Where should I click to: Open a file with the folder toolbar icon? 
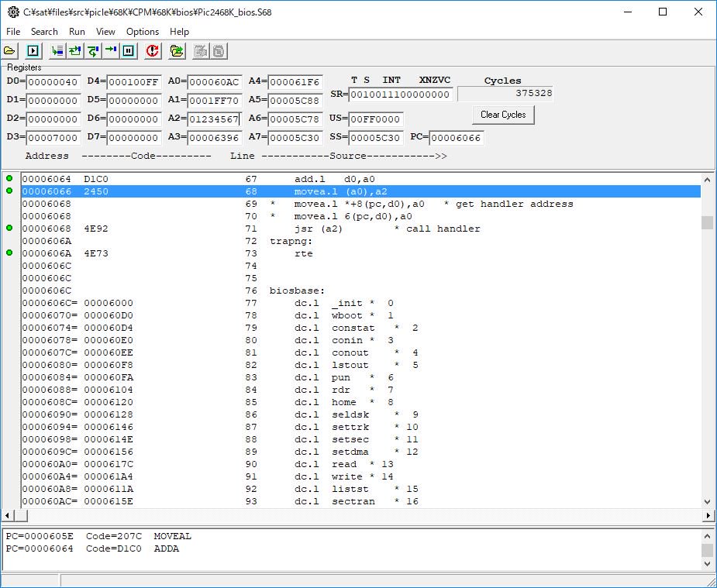pos(9,50)
